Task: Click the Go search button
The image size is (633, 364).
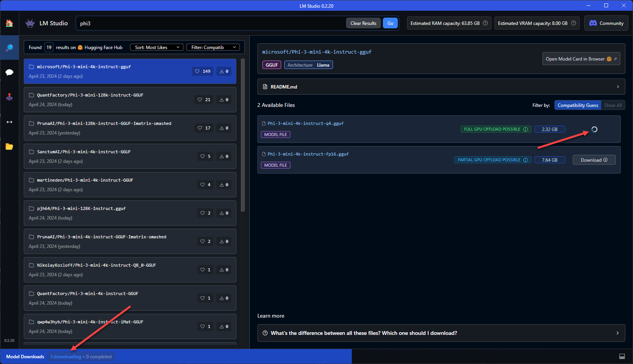Action: (x=390, y=23)
